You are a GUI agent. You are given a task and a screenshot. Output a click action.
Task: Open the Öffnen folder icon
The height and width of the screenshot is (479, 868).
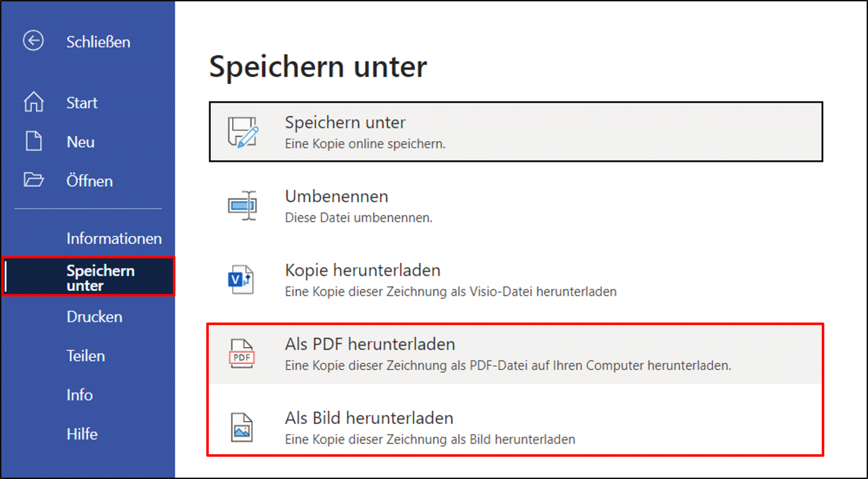pos(33,180)
